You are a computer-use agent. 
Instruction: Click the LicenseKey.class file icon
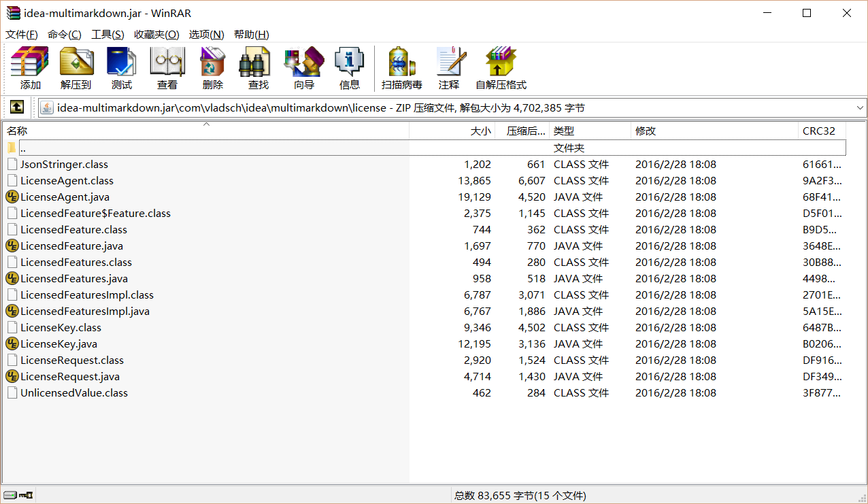(x=12, y=328)
